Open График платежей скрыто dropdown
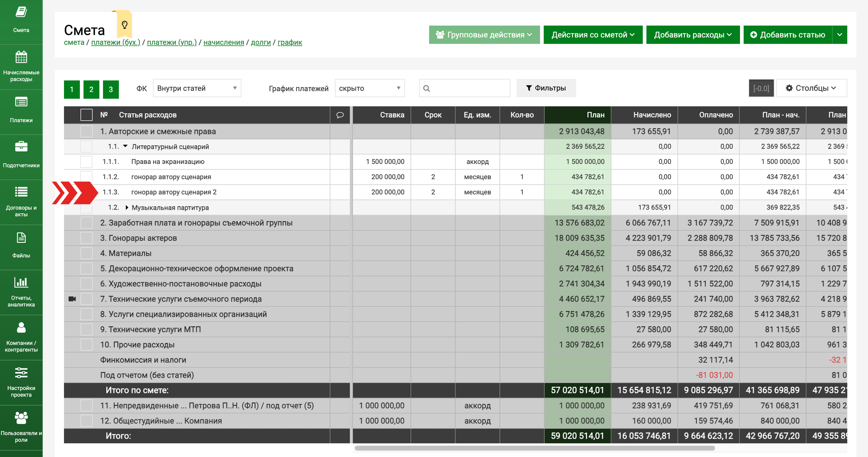 (x=370, y=88)
